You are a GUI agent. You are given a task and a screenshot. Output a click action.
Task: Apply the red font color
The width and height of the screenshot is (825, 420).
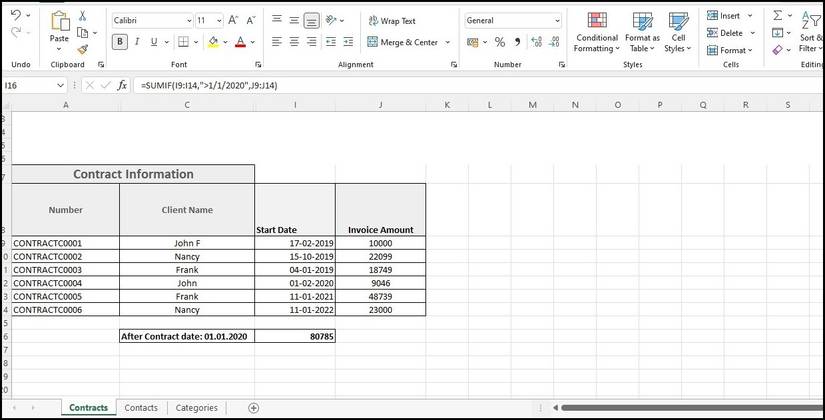pos(240,42)
